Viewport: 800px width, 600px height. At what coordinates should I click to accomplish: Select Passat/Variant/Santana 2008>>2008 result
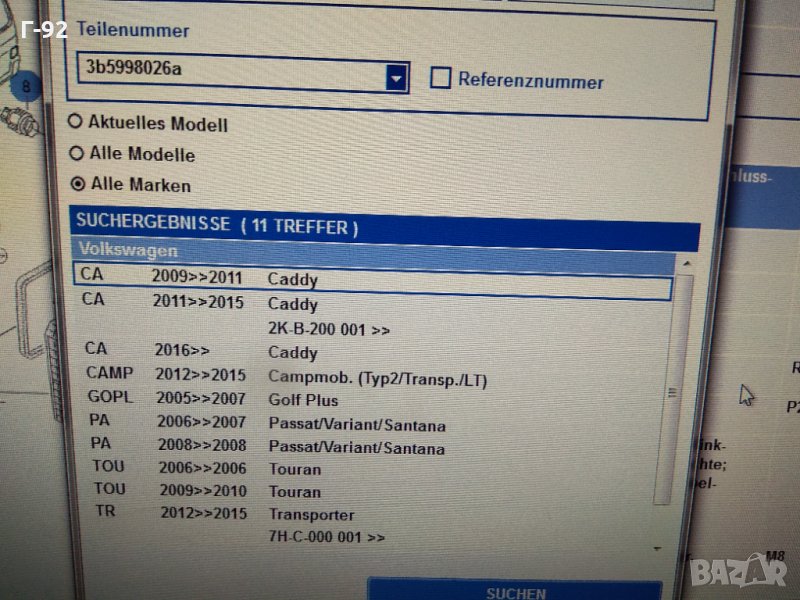(x=356, y=448)
